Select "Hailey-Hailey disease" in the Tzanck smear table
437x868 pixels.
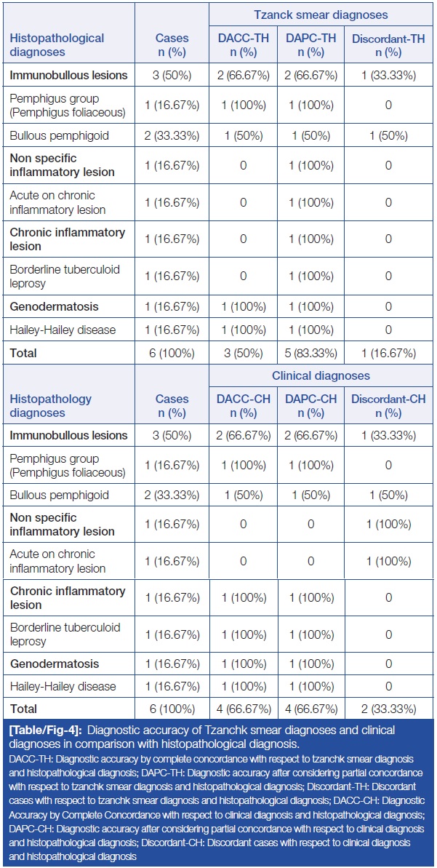click(63, 330)
